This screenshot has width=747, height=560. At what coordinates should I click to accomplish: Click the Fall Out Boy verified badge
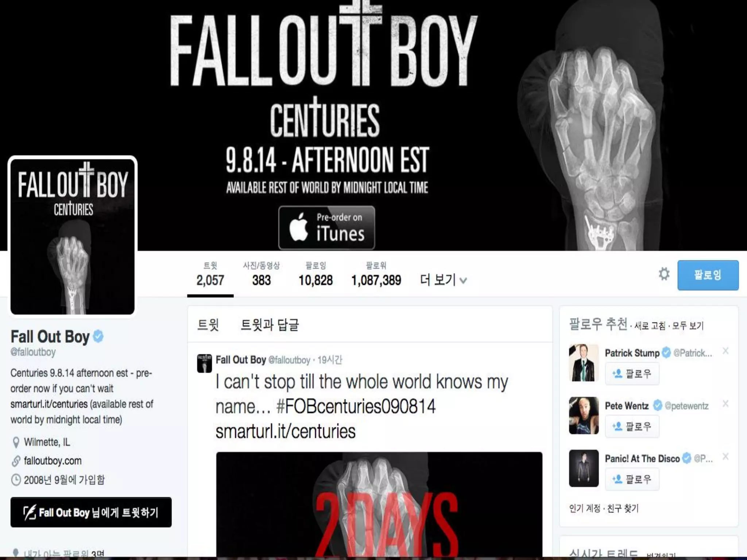pyautogui.click(x=98, y=336)
